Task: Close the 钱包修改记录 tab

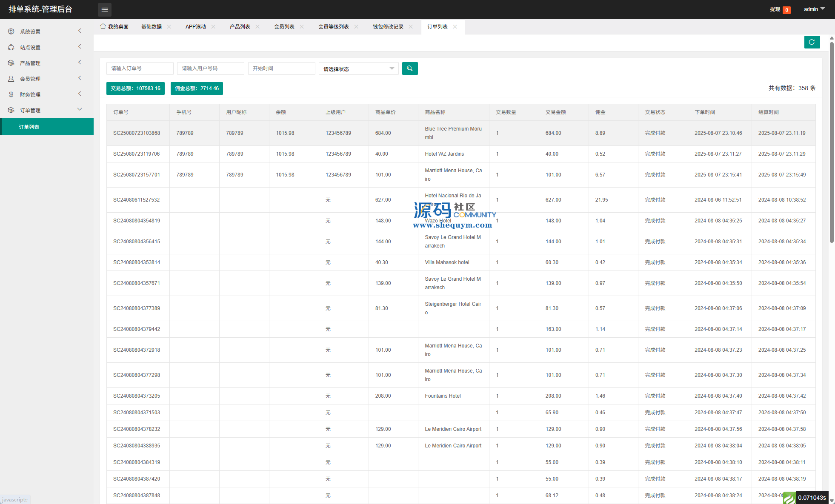Action: click(x=411, y=26)
